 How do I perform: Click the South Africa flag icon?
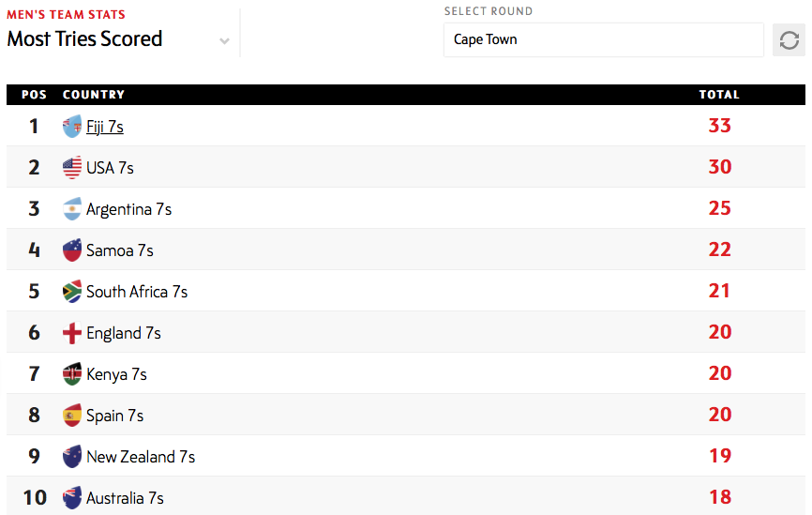(x=72, y=292)
